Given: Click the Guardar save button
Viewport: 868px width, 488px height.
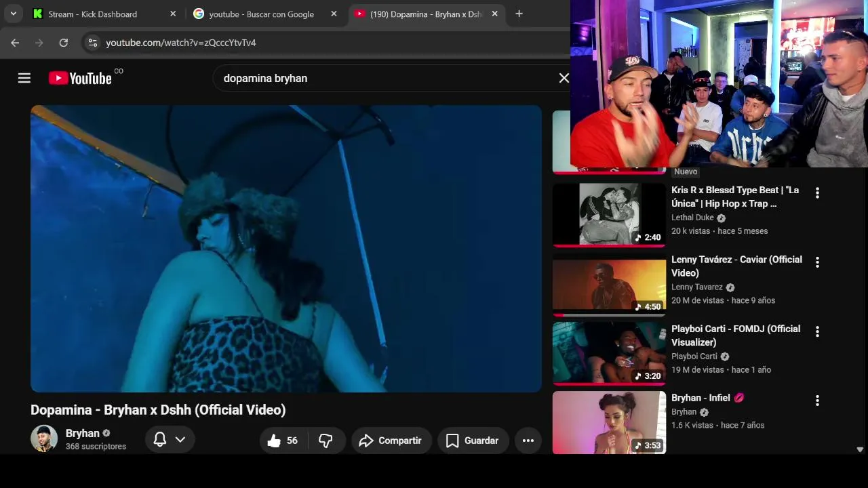Looking at the screenshot, I should [473, 441].
